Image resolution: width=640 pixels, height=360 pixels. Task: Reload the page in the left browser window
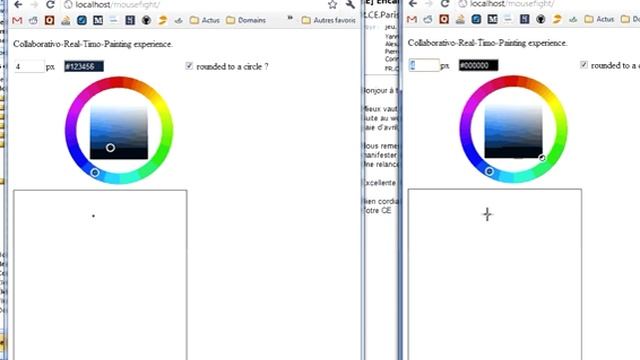point(50,5)
